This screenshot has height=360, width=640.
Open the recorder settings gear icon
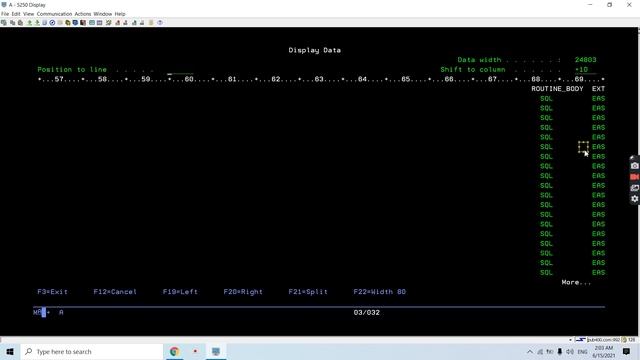point(634,199)
